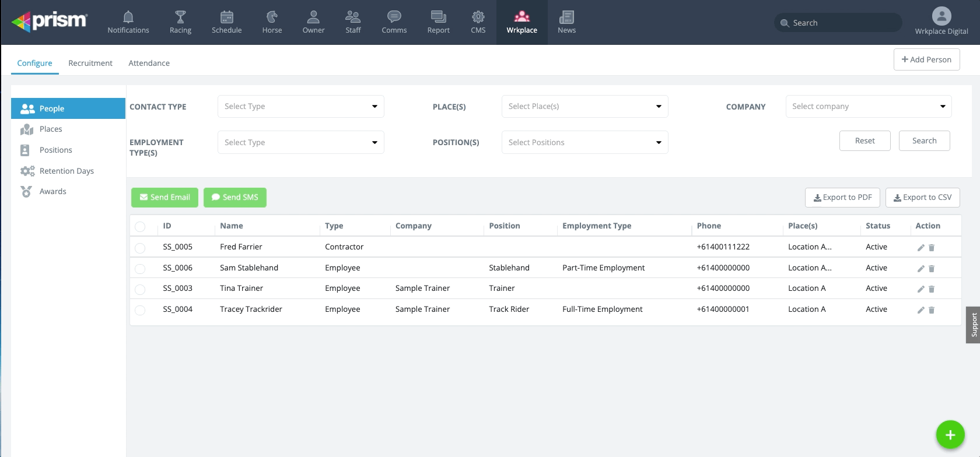Select the Sam Stablehand row checkbox
Image resolution: width=980 pixels, height=457 pixels.
[x=140, y=269]
